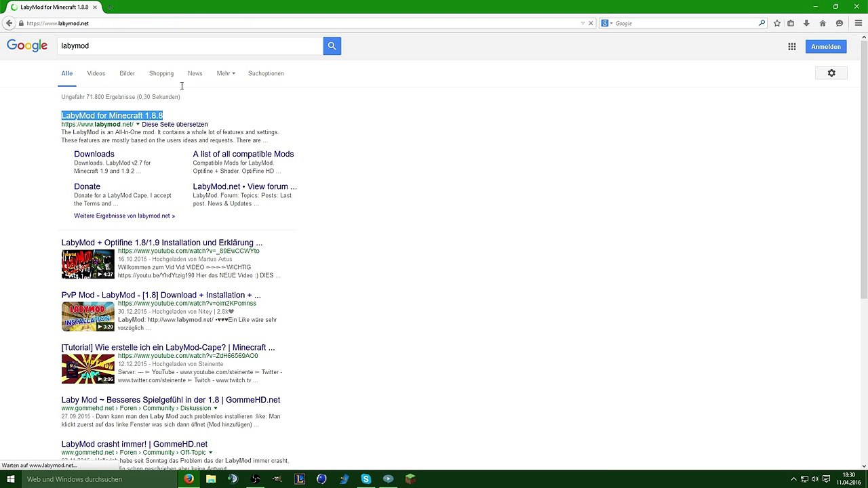Show hidden system tray icons

pos(794,479)
